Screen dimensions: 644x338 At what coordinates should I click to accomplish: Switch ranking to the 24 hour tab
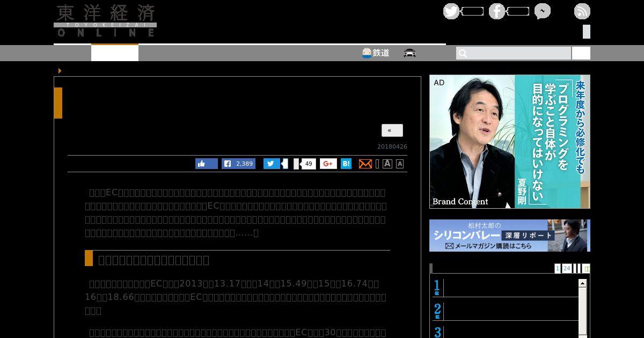click(x=567, y=268)
